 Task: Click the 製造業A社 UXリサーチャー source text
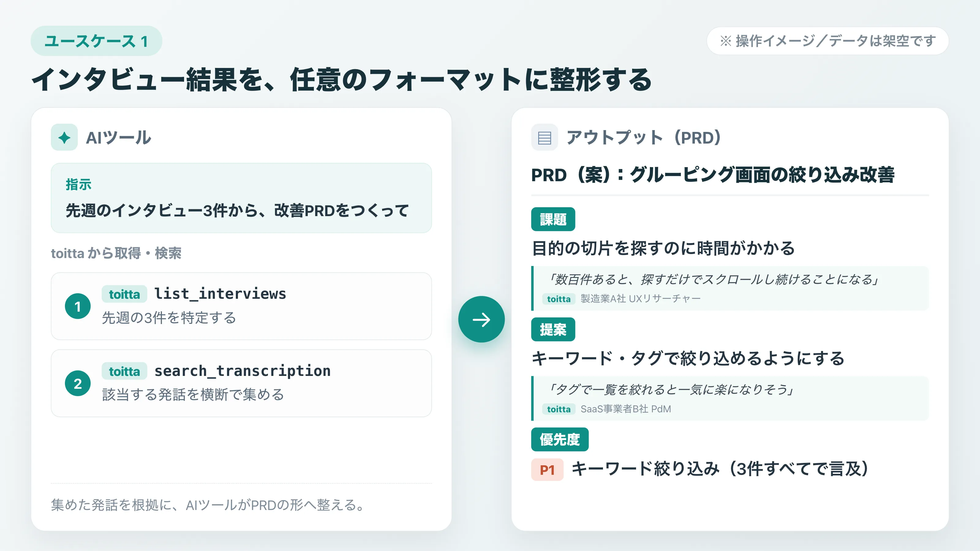click(x=641, y=299)
